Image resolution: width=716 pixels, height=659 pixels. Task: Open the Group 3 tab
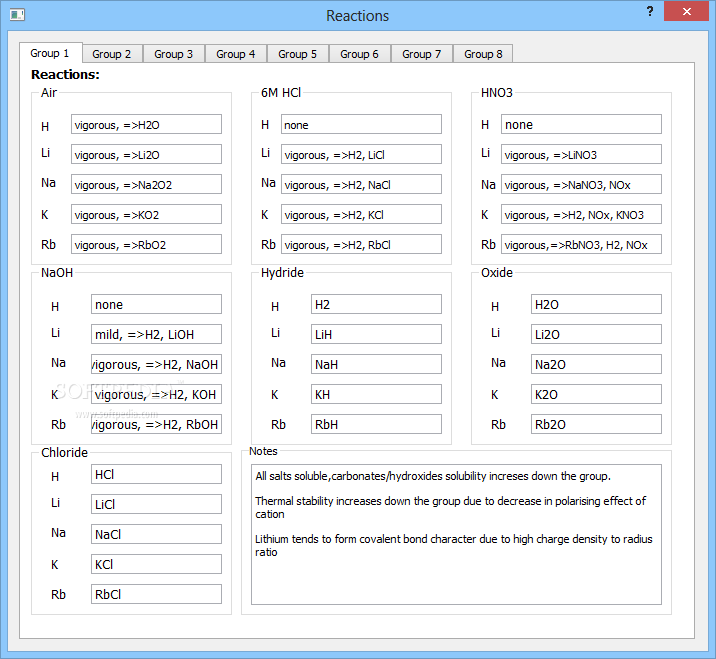point(174,54)
